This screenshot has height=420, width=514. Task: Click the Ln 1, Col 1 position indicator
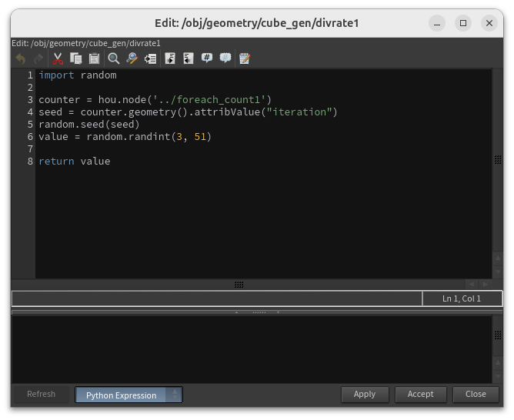pyautogui.click(x=462, y=298)
